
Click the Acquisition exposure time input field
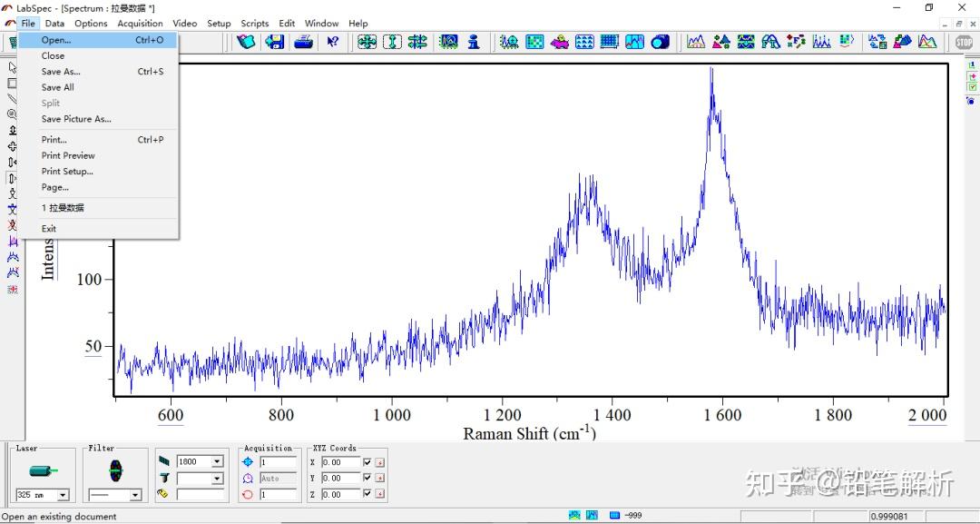[278, 462]
